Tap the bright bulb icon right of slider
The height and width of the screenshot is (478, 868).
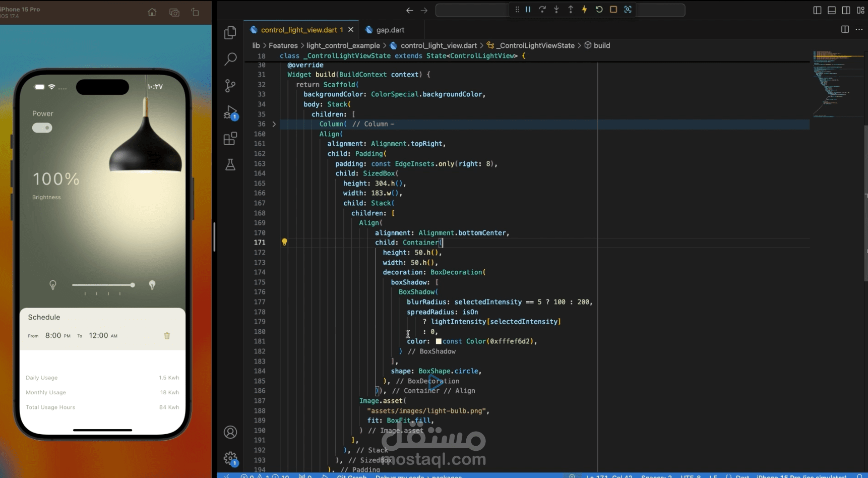click(152, 285)
